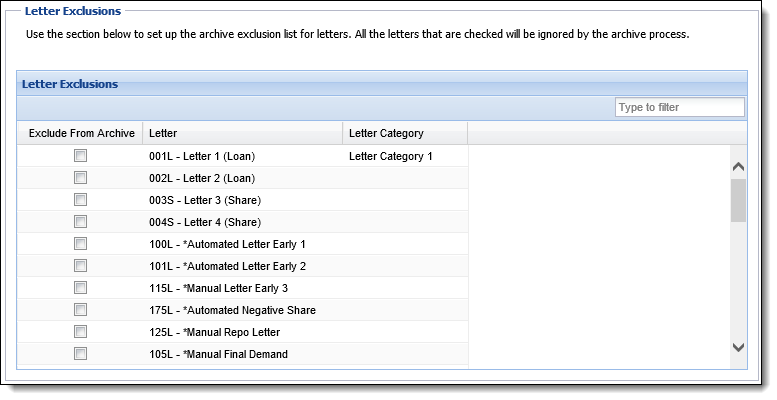Click the scroll down arrow in letter list
Viewport: 777px width, 400px height.
point(738,347)
